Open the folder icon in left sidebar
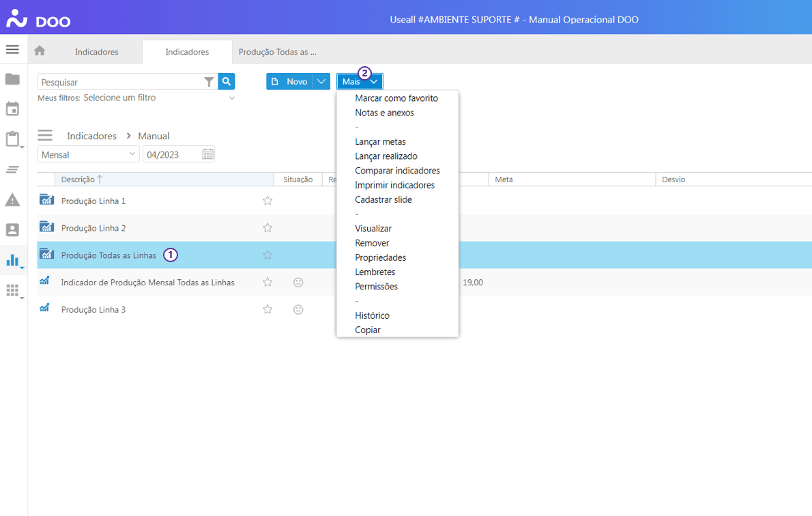812x516 pixels. 12,79
